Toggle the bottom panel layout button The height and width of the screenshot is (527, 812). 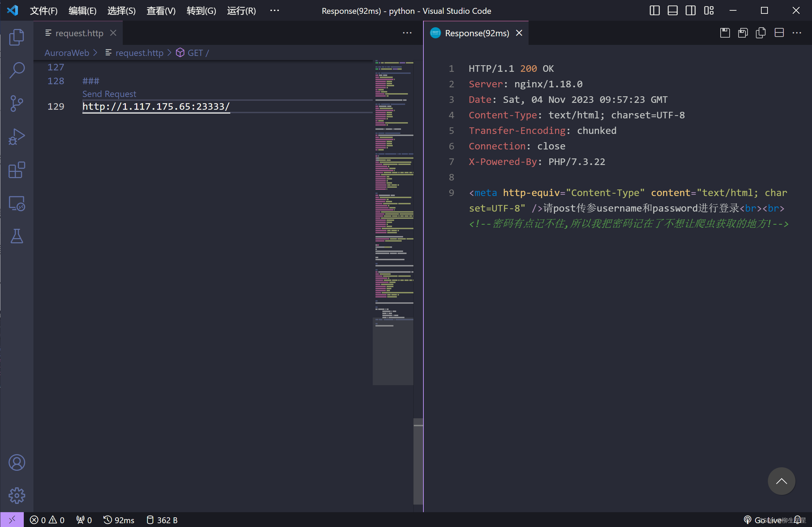672,11
